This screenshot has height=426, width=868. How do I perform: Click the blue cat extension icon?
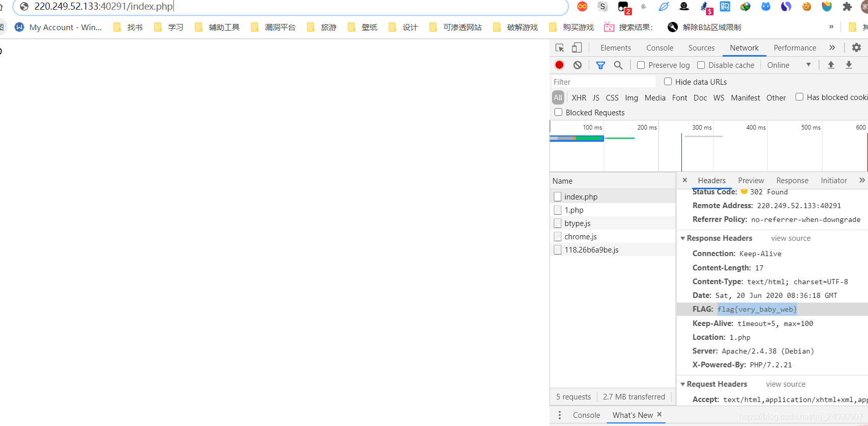[x=766, y=6]
